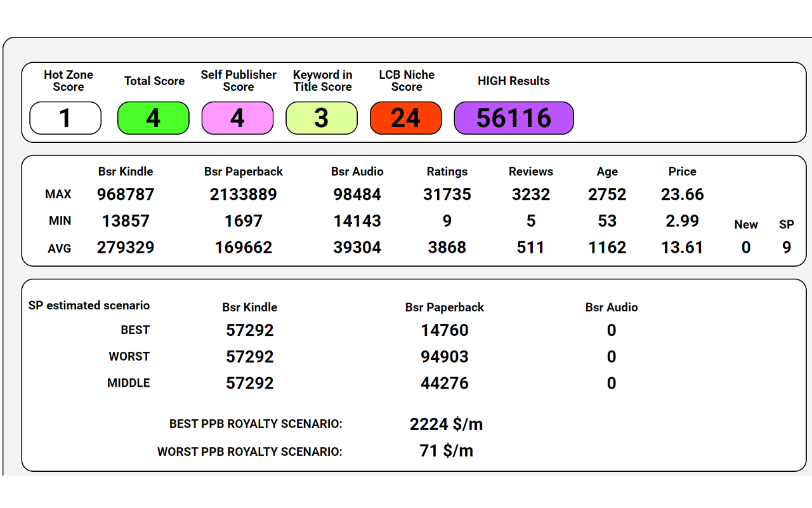Click MAX Age value 2752

point(607,194)
